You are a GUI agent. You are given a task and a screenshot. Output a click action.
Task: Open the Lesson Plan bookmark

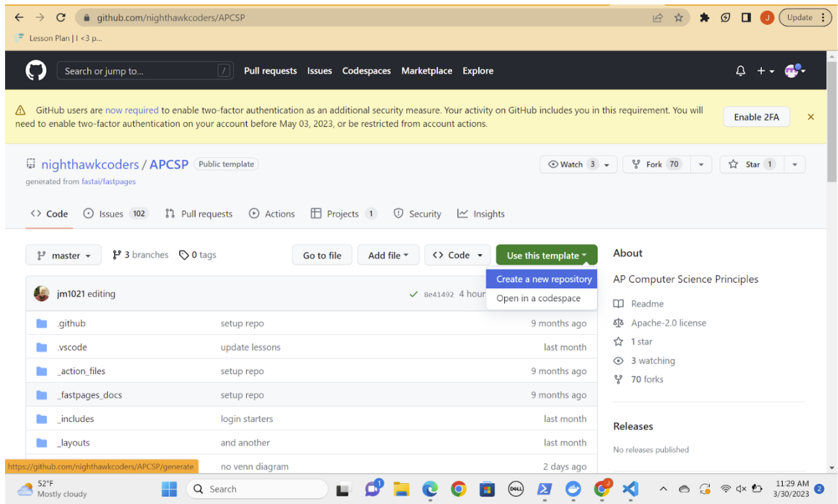point(58,38)
